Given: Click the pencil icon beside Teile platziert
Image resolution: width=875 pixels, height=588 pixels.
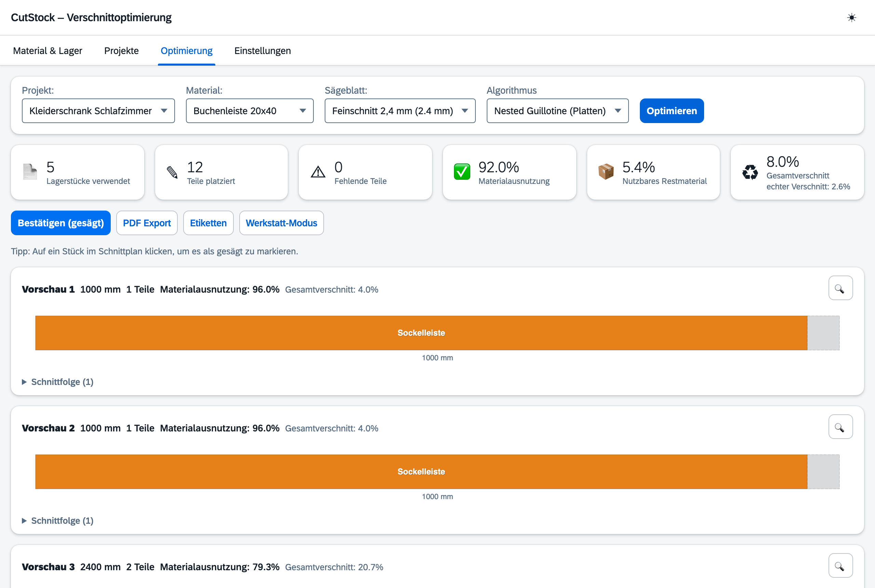Looking at the screenshot, I should 172,172.
